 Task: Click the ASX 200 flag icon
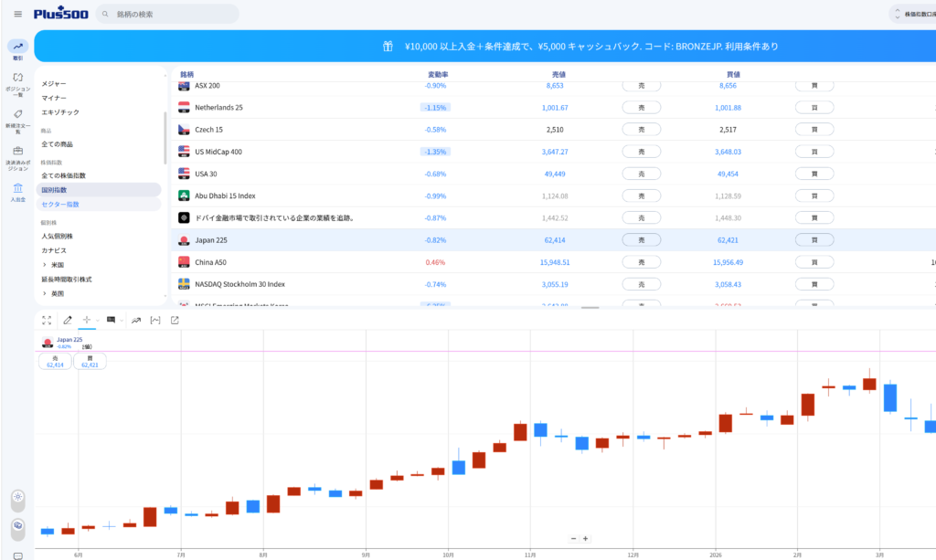pos(184,86)
